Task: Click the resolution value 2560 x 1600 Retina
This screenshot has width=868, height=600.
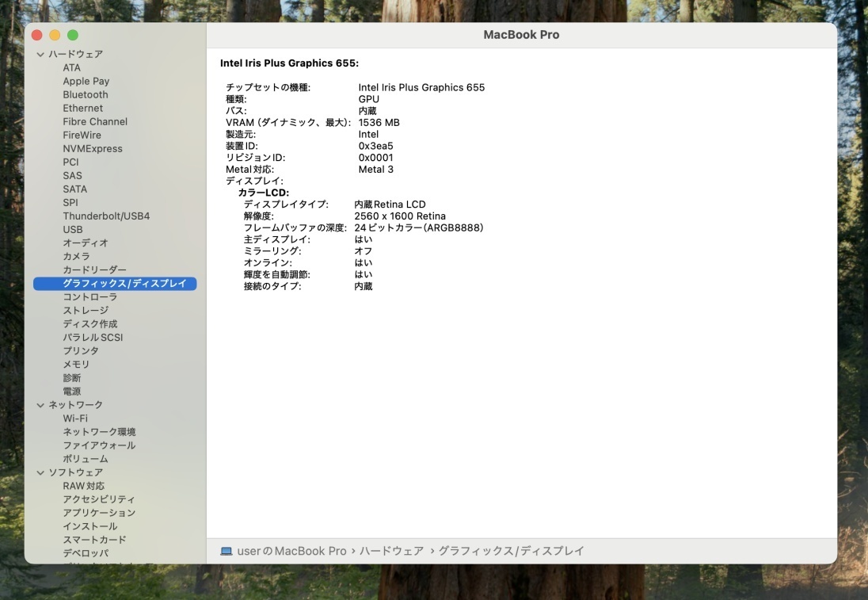Action: [400, 216]
